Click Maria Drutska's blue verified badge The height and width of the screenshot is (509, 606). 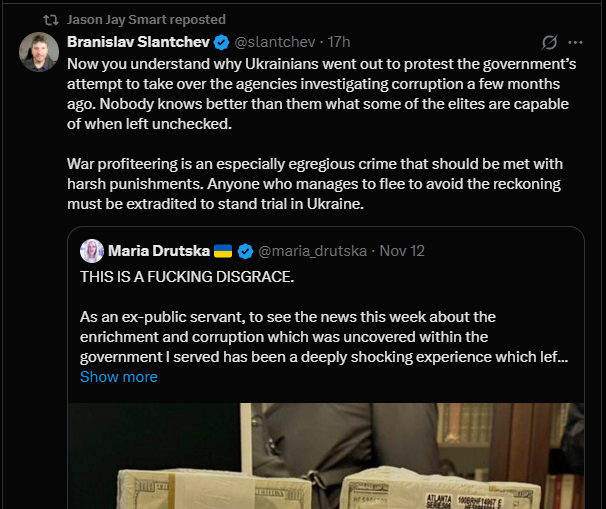pos(246,250)
